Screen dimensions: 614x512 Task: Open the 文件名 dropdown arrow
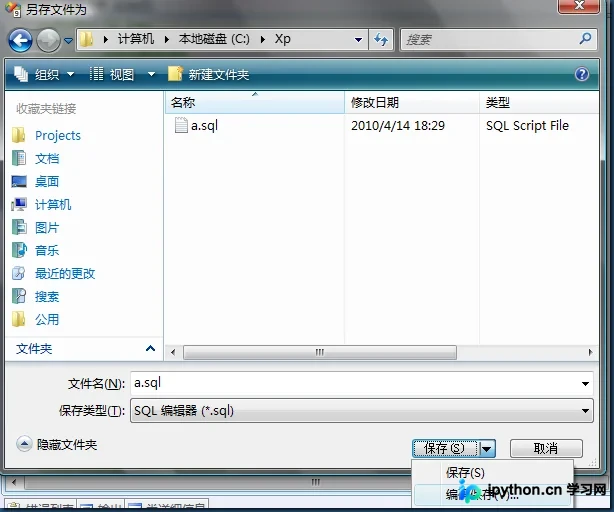[x=585, y=384]
